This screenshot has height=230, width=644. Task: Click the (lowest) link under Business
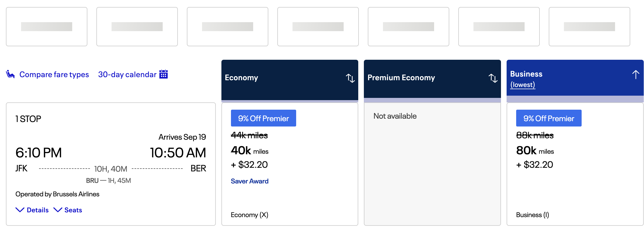point(523,85)
